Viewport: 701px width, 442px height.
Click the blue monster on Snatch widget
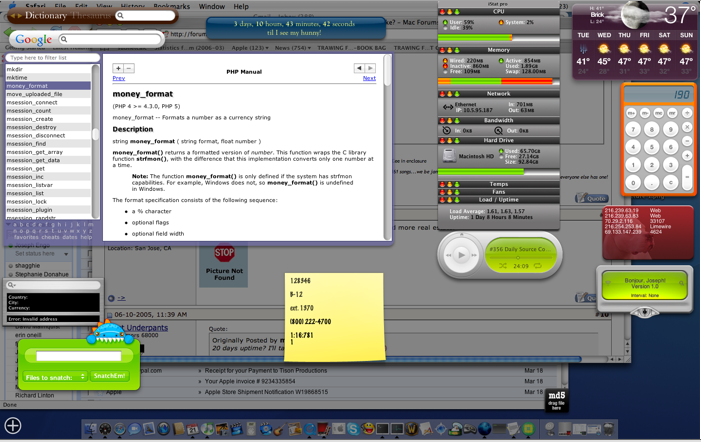pos(110,333)
